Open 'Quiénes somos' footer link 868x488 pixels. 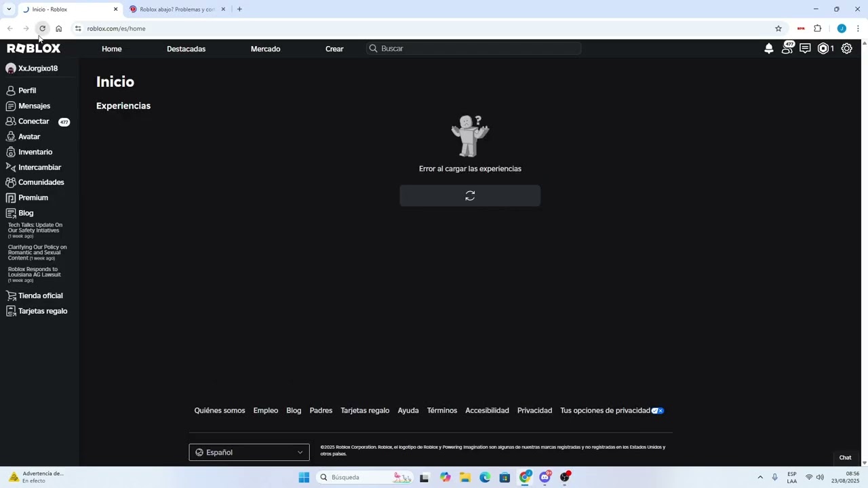(220, 411)
